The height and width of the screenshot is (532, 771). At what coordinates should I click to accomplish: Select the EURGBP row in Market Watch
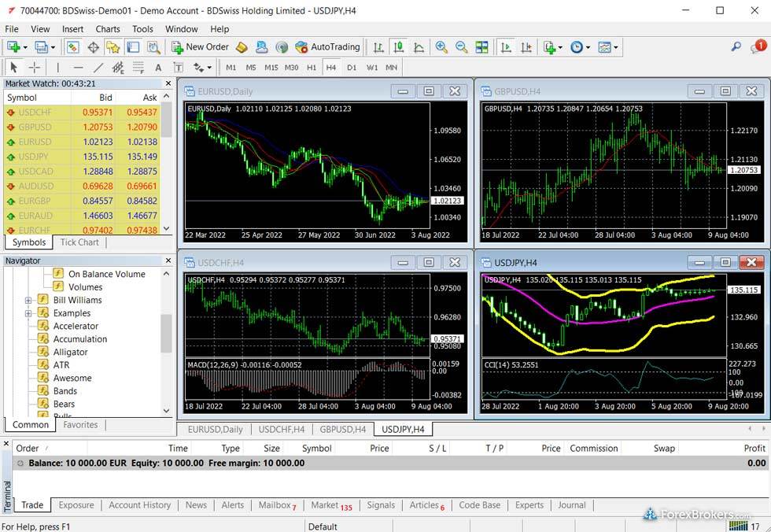82,201
